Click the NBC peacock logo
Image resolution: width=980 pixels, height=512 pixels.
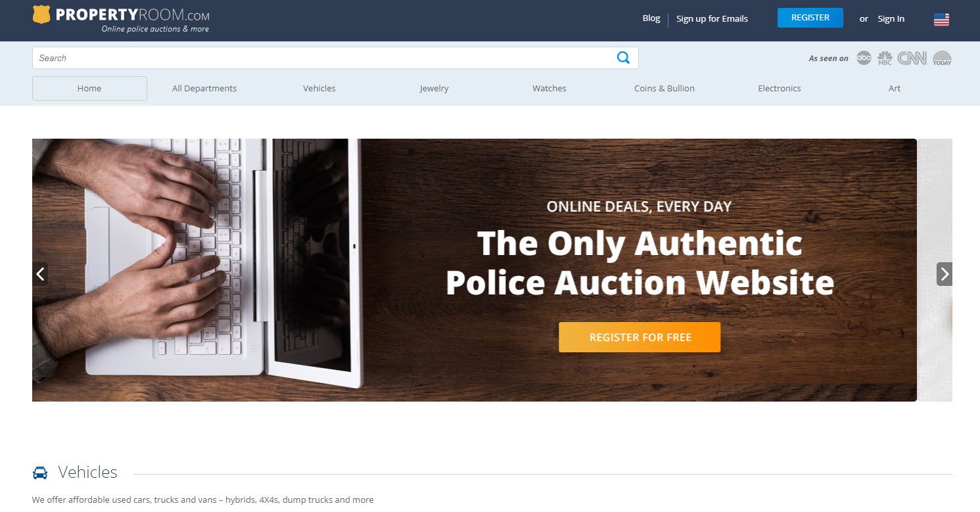(x=885, y=58)
